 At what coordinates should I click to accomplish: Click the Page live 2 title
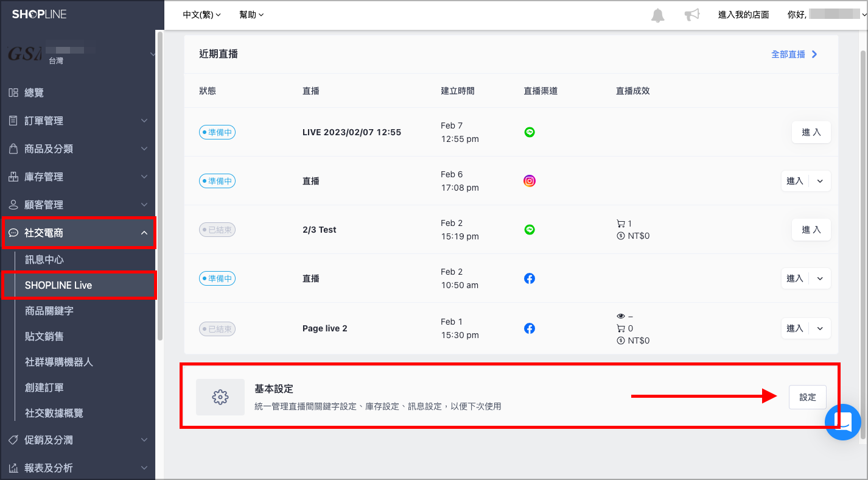point(325,328)
